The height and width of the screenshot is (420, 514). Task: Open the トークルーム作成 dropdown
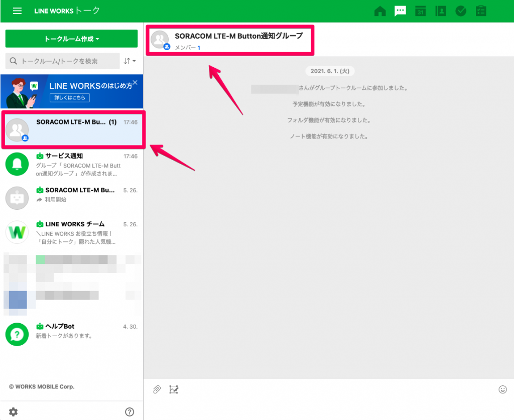tap(71, 39)
